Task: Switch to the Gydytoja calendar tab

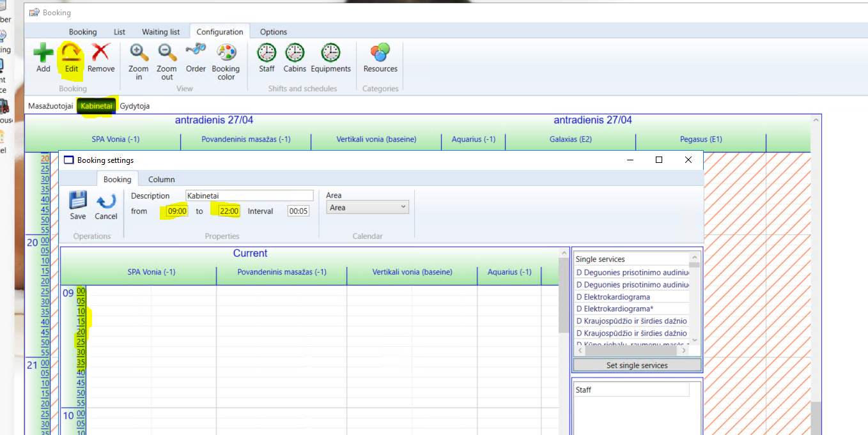Action: [x=135, y=106]
